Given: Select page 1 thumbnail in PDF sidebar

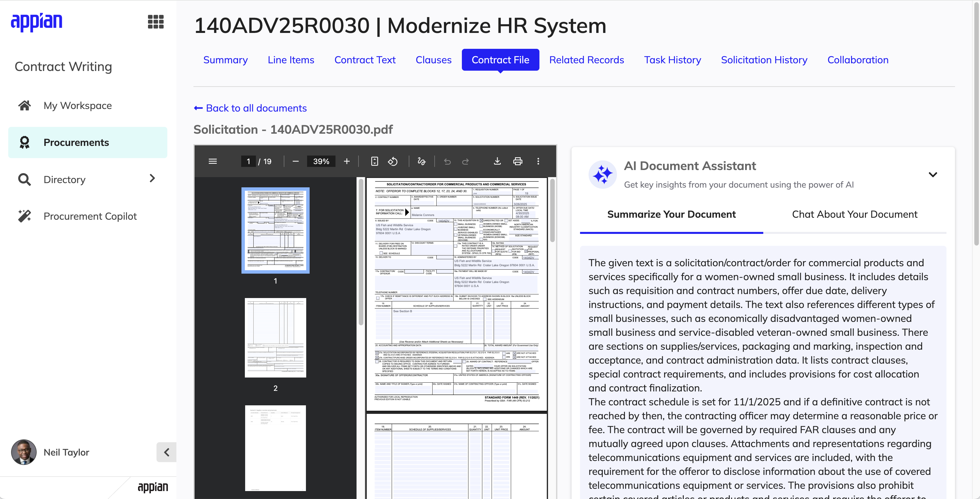Looking at the screenshot, I should (x=276, y=230).
